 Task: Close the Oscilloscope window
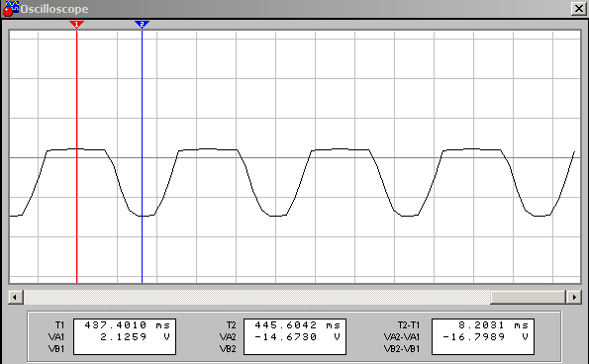[x=579, y=9]
